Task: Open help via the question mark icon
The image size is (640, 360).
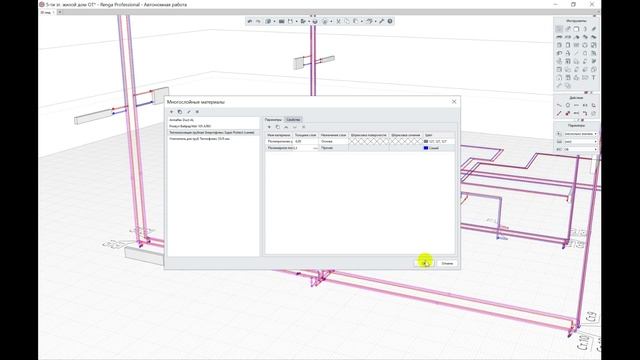Action: click(390, 21)
